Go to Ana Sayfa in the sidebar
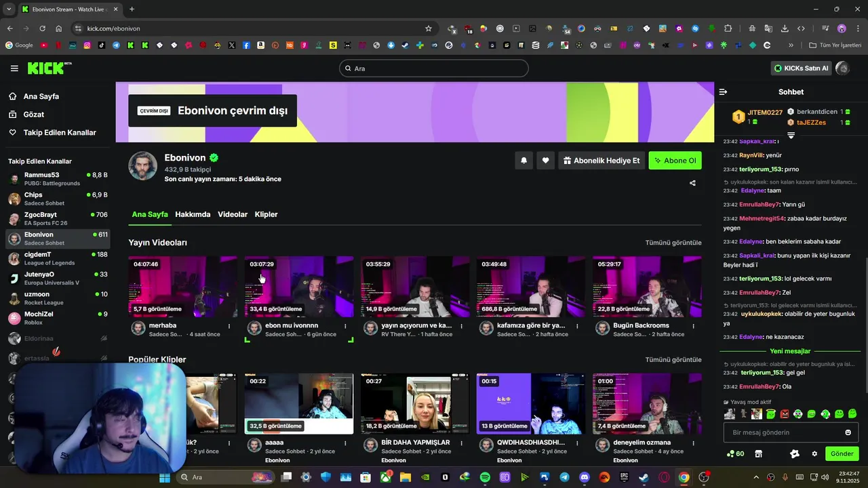The image size is (868, 488). (41, 96)
